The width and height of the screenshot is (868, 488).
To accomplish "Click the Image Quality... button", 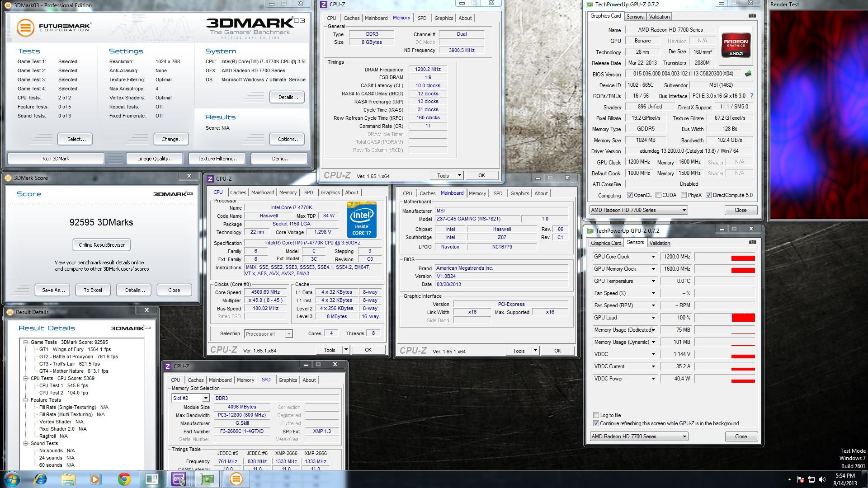I will pyautogui.click(x=156, y=159).
